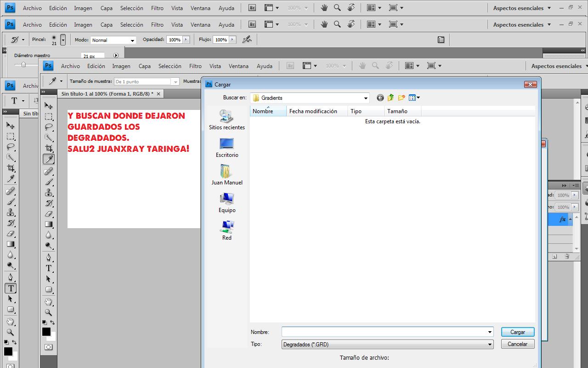Open Filtro menu in the second window's menu bar
This screenshot has width=588, height=368.
(x=157, y=24)
